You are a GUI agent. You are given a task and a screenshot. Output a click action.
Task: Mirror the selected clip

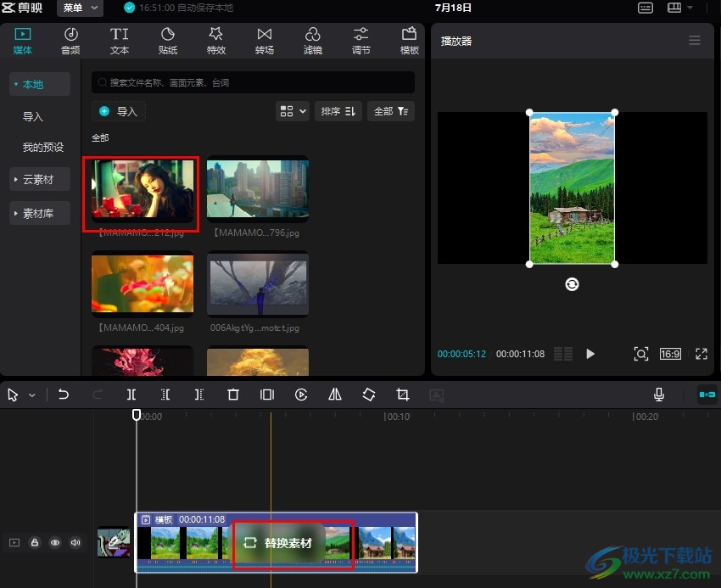335,395
